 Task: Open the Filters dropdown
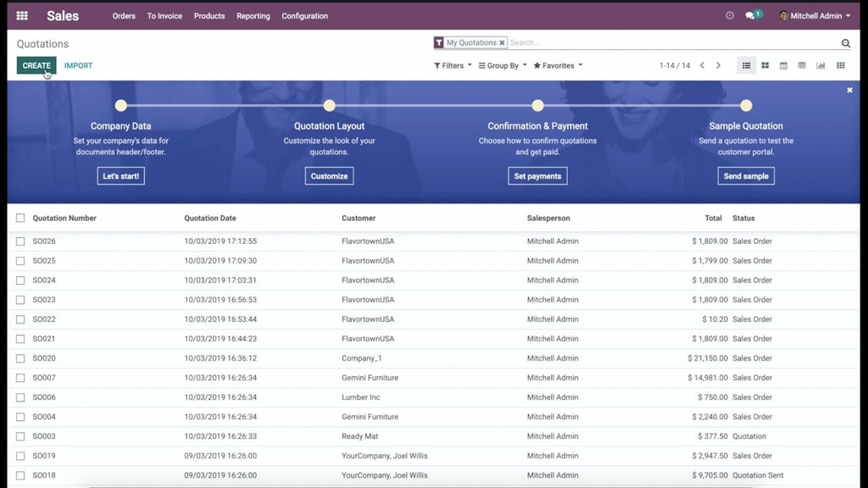tap(453, 65)
